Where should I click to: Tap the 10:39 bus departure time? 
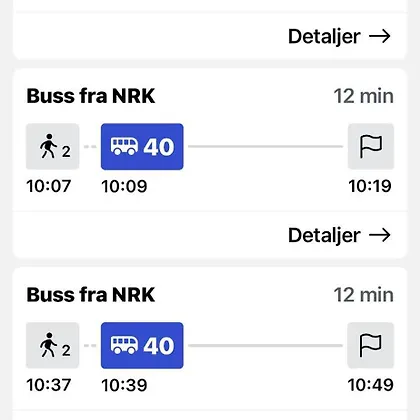pyautogui.click(x=124, y=385)
